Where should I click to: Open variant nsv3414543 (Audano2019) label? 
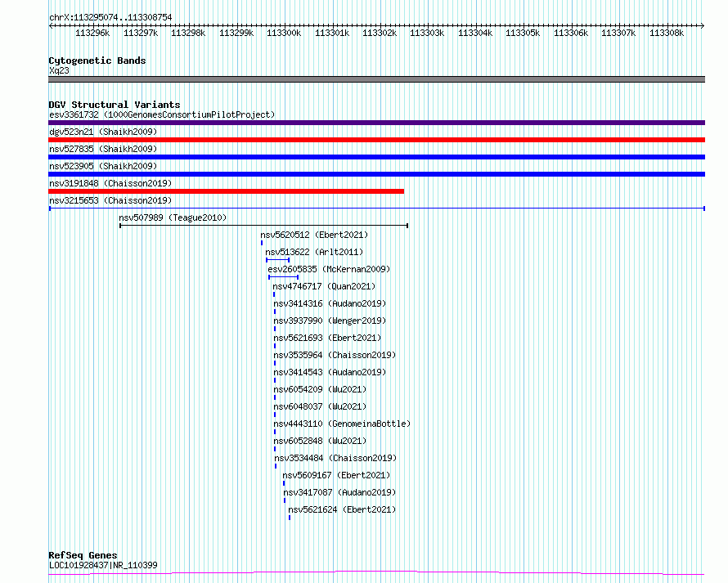tap(330, 372)
